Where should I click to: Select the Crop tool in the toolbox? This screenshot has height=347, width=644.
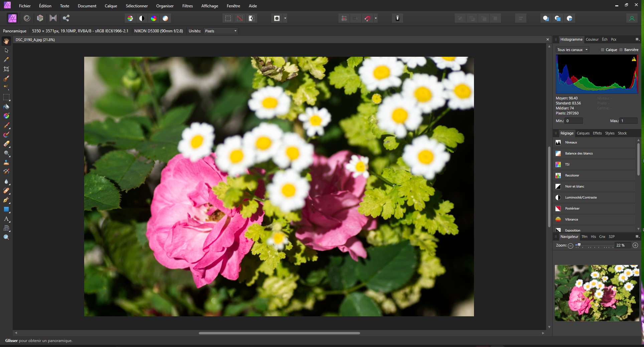point(6,69)
